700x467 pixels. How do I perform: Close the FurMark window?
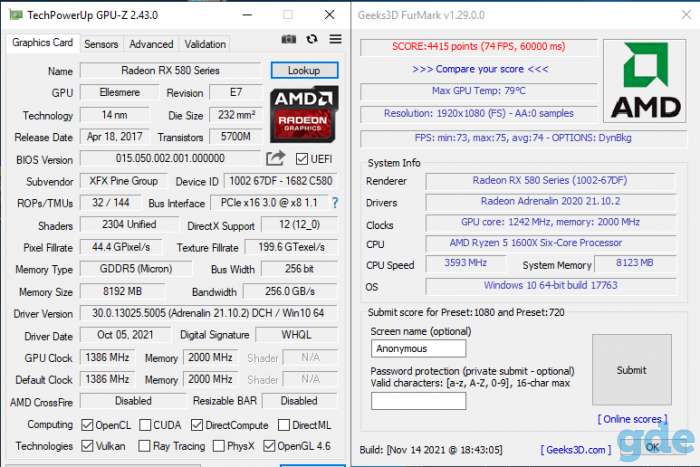(686, 15)
